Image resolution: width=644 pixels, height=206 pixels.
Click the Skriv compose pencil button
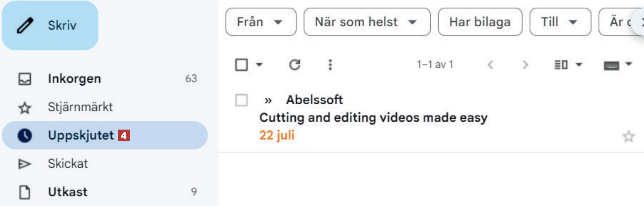coord(50,26)
